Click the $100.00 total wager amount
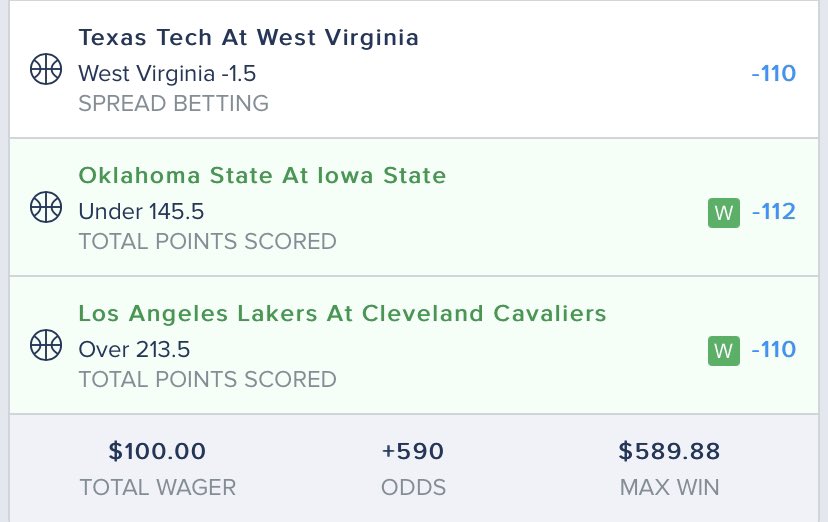This screenshot has width=828, height=522. point(157,451)
